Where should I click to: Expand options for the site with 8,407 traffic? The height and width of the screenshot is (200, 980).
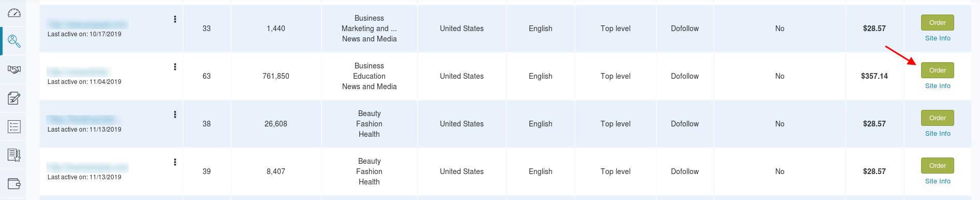click(175, 162)
